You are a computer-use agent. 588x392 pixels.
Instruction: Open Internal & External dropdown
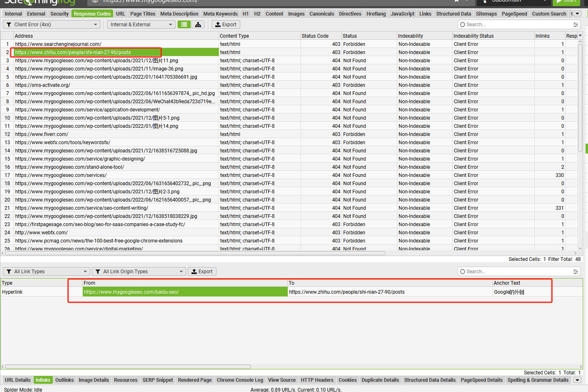point(141,25)
